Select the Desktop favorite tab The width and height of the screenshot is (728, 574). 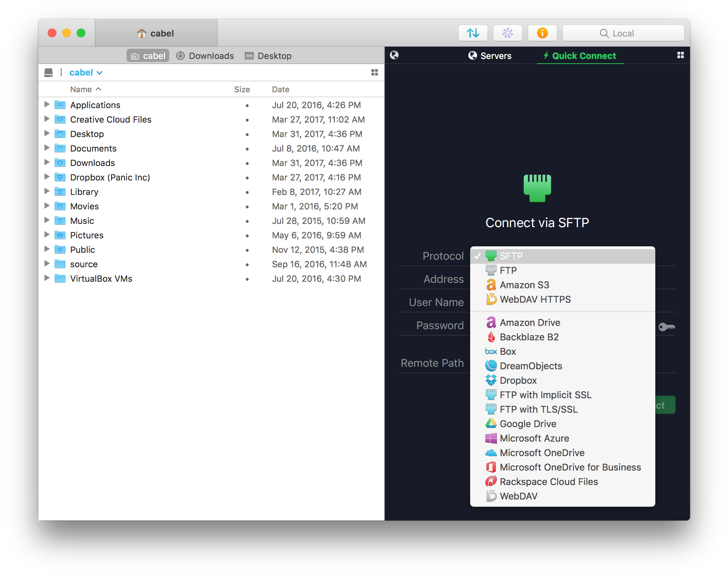click(x=268, y=56)
